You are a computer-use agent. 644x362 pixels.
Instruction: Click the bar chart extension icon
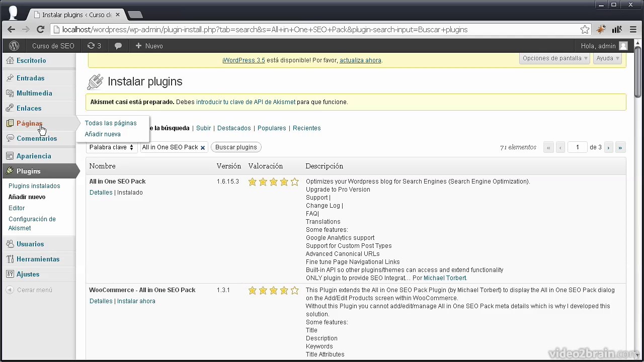click(617, 30)
